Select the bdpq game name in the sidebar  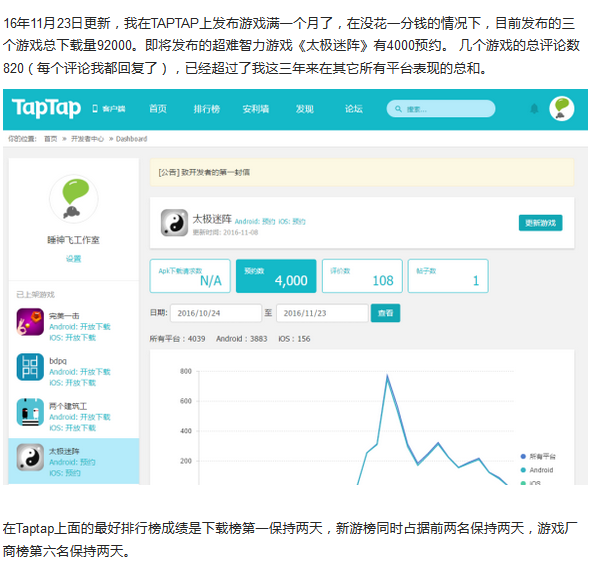[x=58, y=361]
